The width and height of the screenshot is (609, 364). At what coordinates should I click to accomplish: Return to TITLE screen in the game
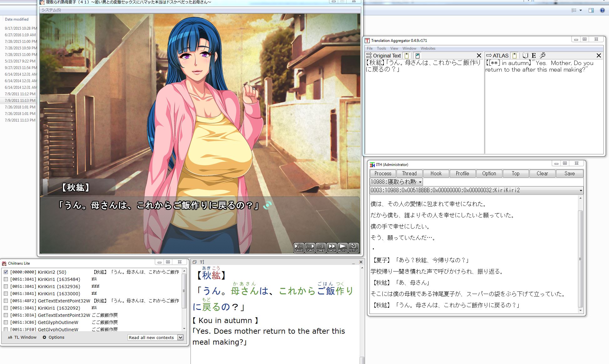click(x=353, y=247)
